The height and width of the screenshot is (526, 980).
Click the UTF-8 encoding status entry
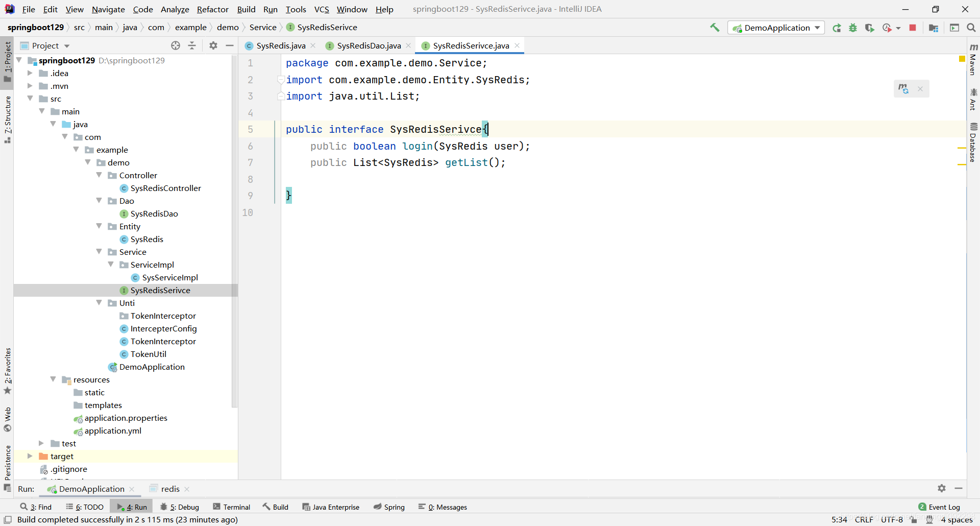(892, 519)
